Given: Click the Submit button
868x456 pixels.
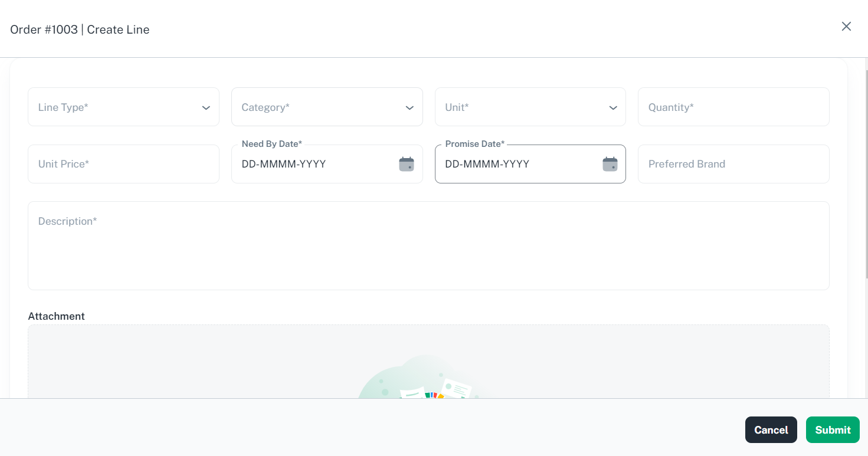Looking at the screenshot, I should (832, 429).
